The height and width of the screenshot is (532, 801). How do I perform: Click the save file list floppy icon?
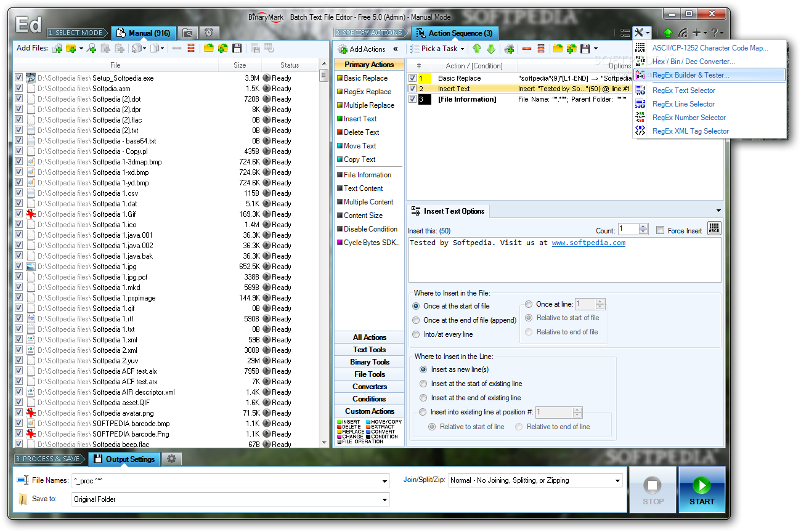pos(237,48)
